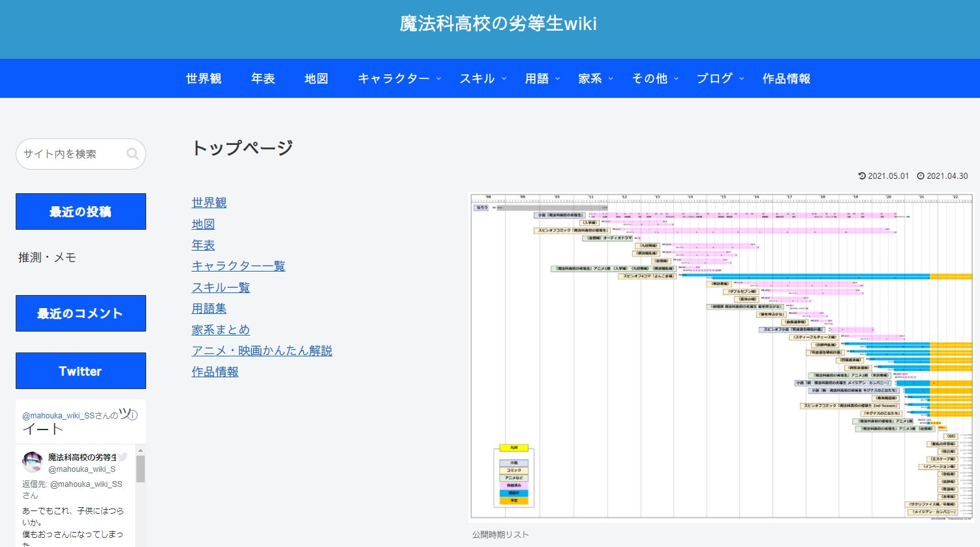Screen dimensions: 980x547
Task: Open 世界観 in the navigation bar
Action: click(x=204, y=78)
